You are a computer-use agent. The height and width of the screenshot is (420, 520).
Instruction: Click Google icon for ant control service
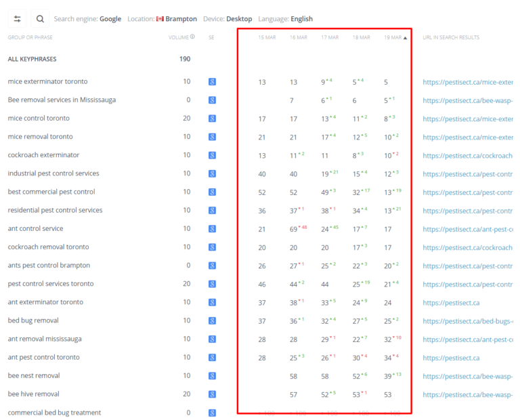coord(212,228)
